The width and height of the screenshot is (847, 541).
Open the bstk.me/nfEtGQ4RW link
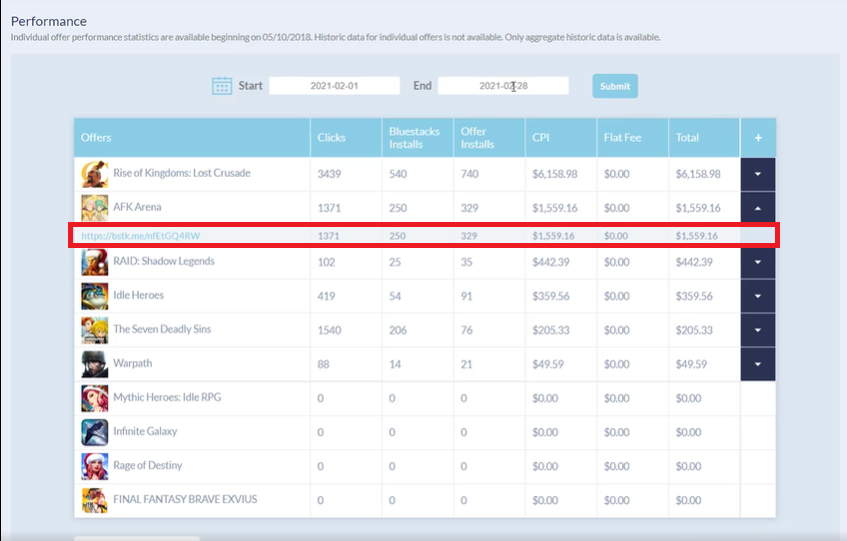tap(140, 236)
